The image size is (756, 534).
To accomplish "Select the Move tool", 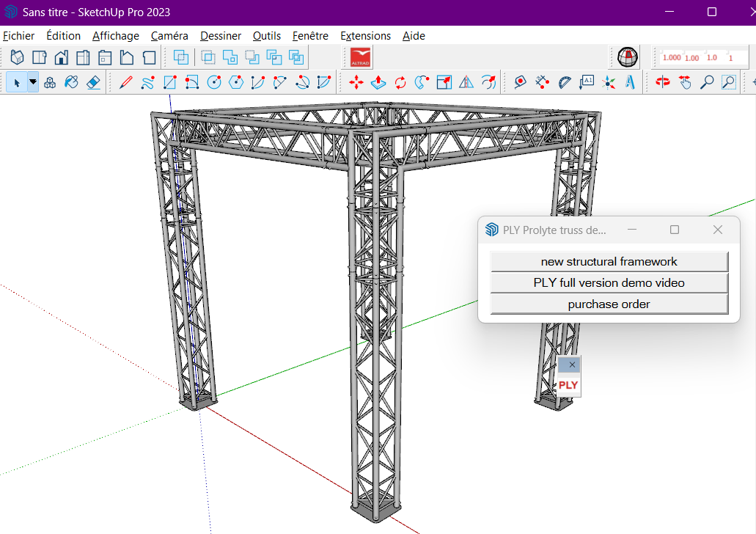I will [356, 82].
